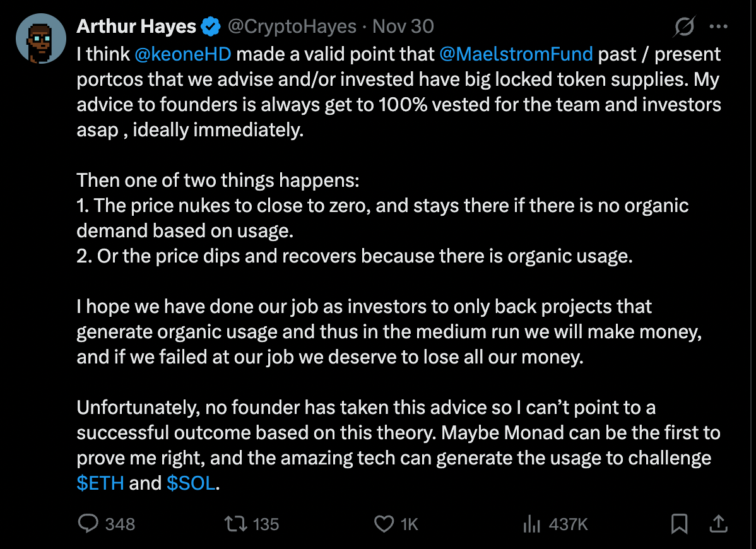This screenshot has height=549, width=756.
Task: Click the 348 replies count
Action: (x=120, y=524)
